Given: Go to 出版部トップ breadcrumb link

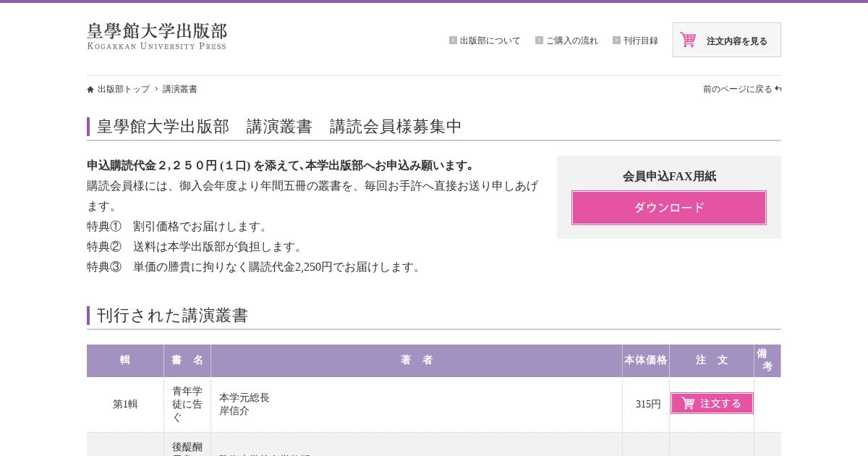Looking at the screenshot, I should coord(123,89).
